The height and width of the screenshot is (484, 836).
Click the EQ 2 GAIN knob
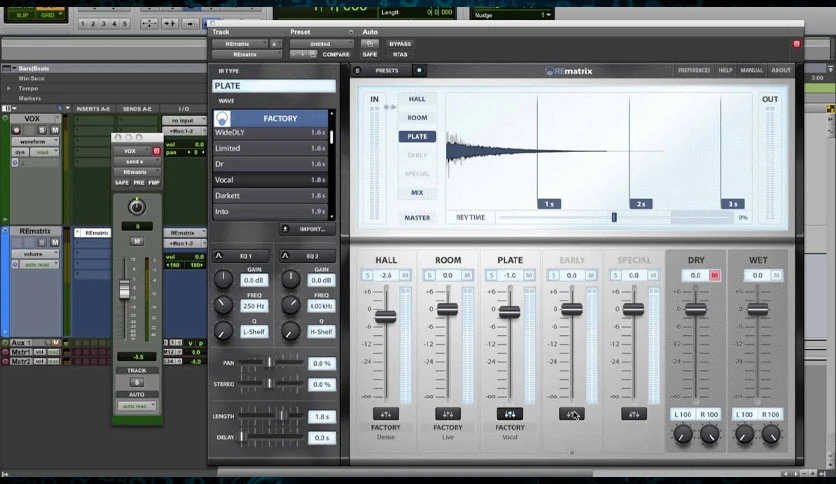click(291, 279)
